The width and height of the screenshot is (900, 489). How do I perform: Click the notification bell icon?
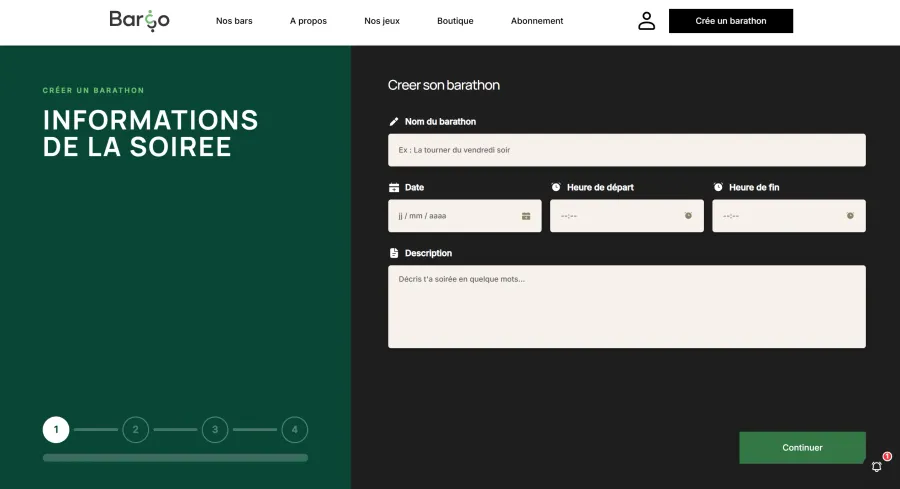(x=876, y=467)
